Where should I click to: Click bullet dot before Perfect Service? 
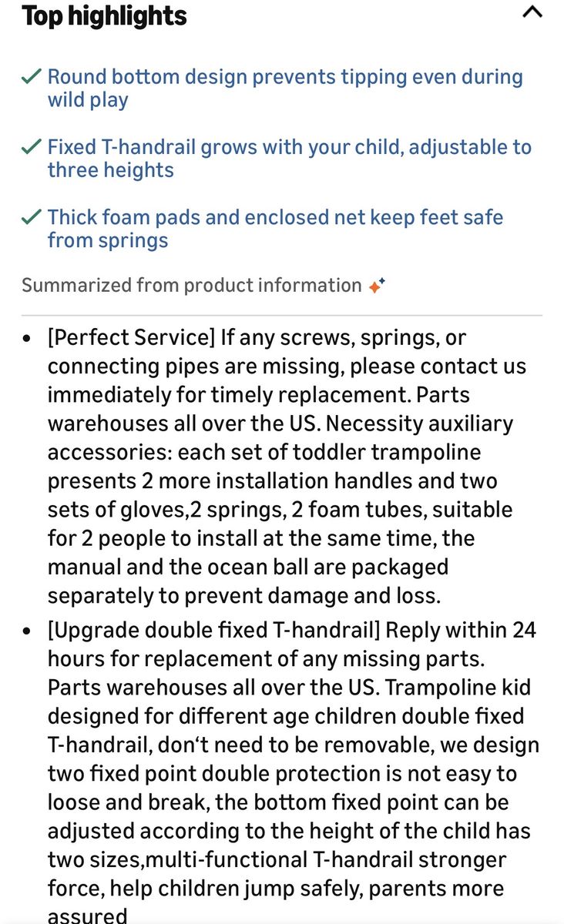[29, 339]
